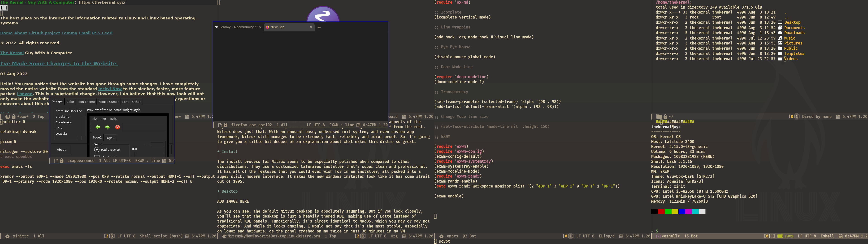Click the Desktop monitor icon in Dired
This screenshot has height=244, width=868.
pos(780,23)
